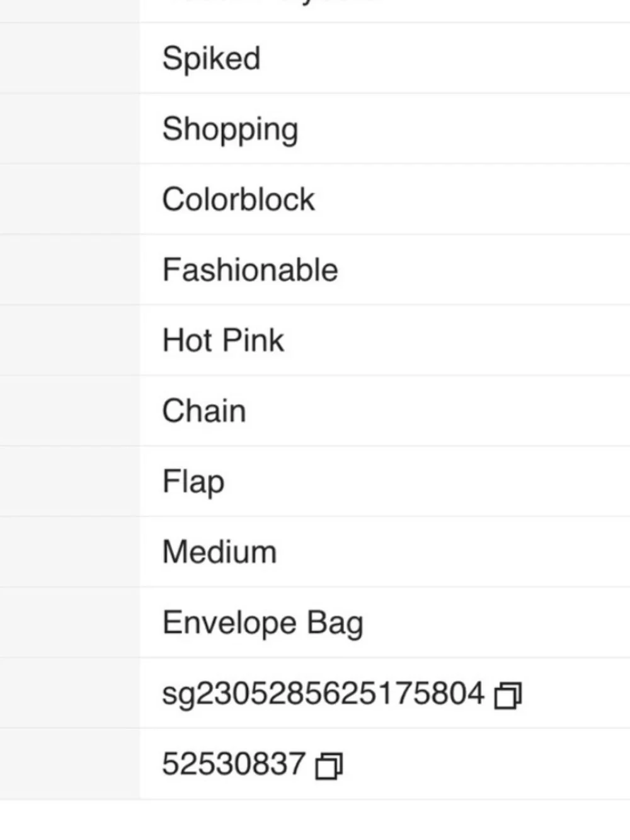This screenshot has width=630, height=840.
Task: Copy the sg2305285625175804 SKU code
Action: (x=508, y=695)
